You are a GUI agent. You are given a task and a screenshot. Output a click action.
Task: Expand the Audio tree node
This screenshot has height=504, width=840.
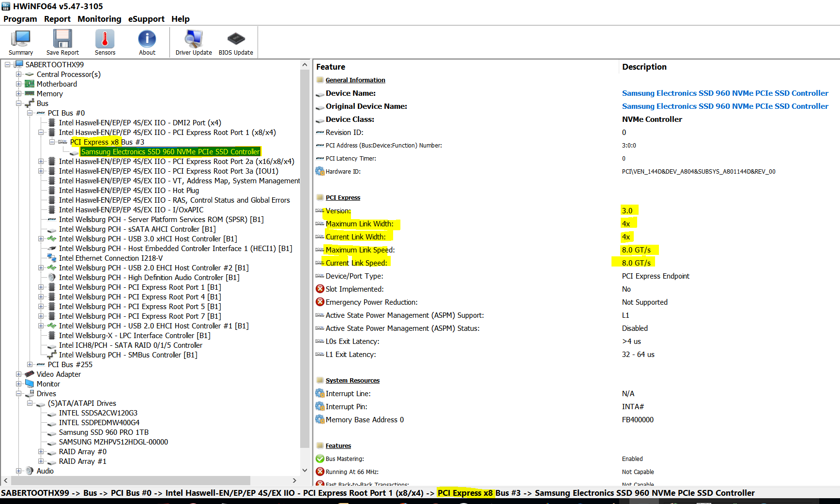tap(18, 471)
